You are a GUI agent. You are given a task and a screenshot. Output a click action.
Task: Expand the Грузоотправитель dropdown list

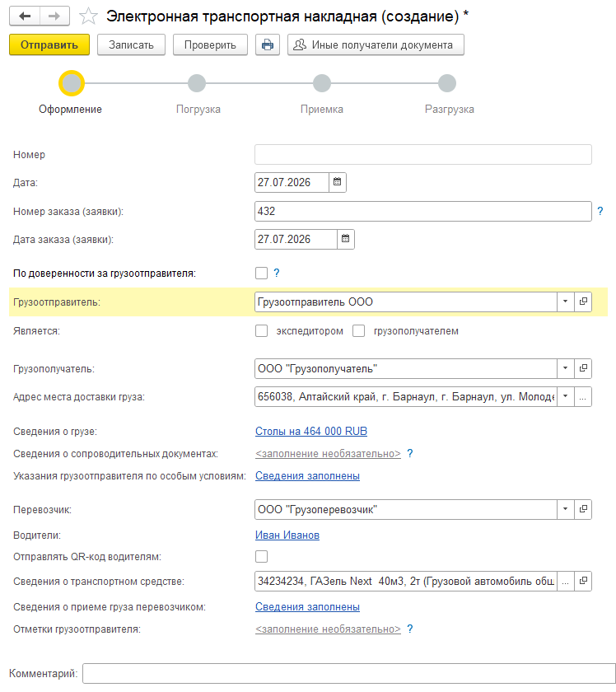coord(565,302)
